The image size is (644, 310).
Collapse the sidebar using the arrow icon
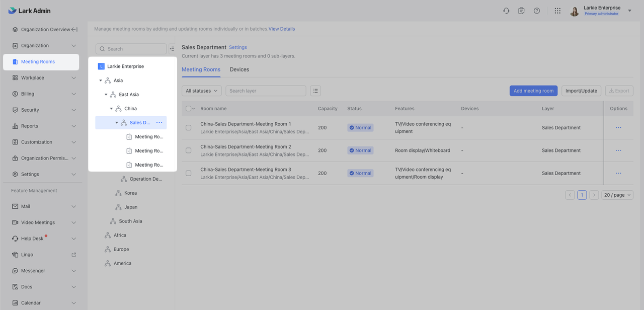tap(74, 30)
